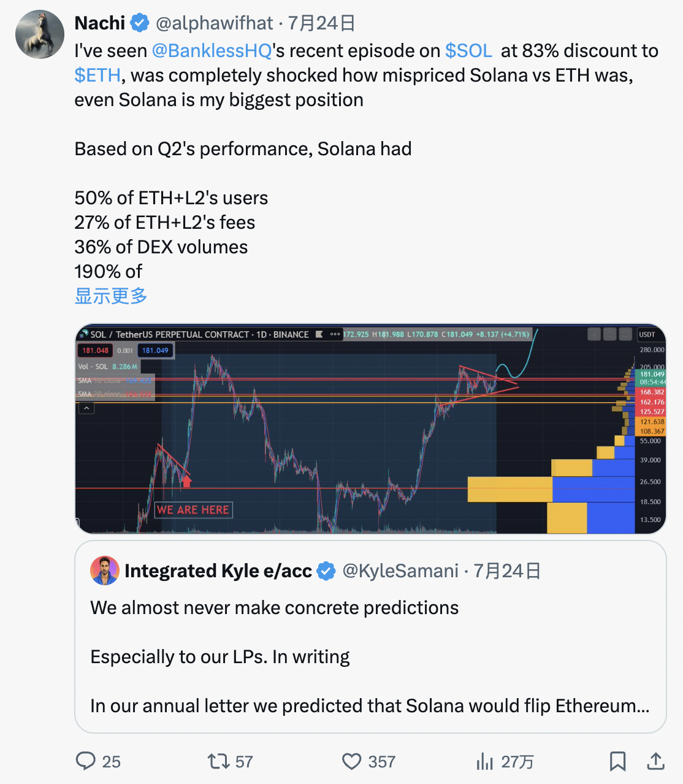Screen dimensions: 683x784
Task: Repost this tweet via retweet icon
Action: point(218,761)
